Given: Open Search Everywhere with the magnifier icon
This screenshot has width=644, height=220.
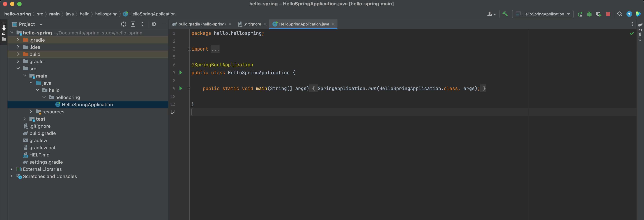Looking at the screenshot, I should [620, 14].
